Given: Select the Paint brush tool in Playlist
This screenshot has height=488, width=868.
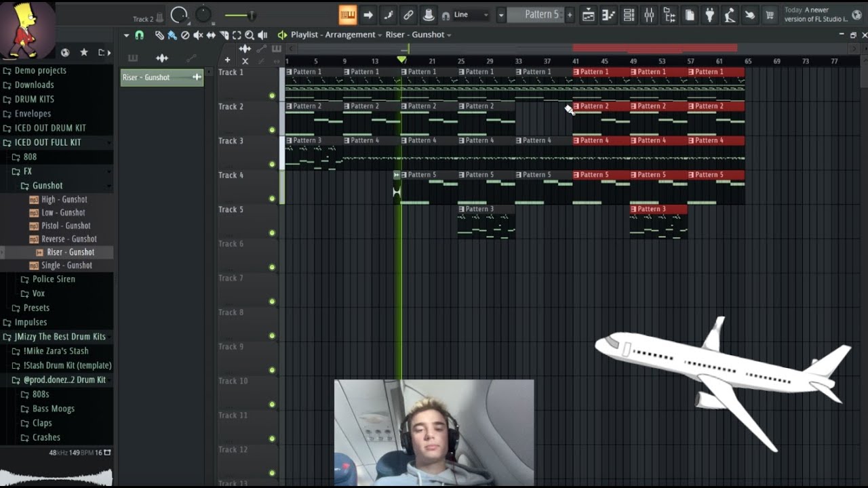Looking at the screenshot, I should click(x=172, y=35).
